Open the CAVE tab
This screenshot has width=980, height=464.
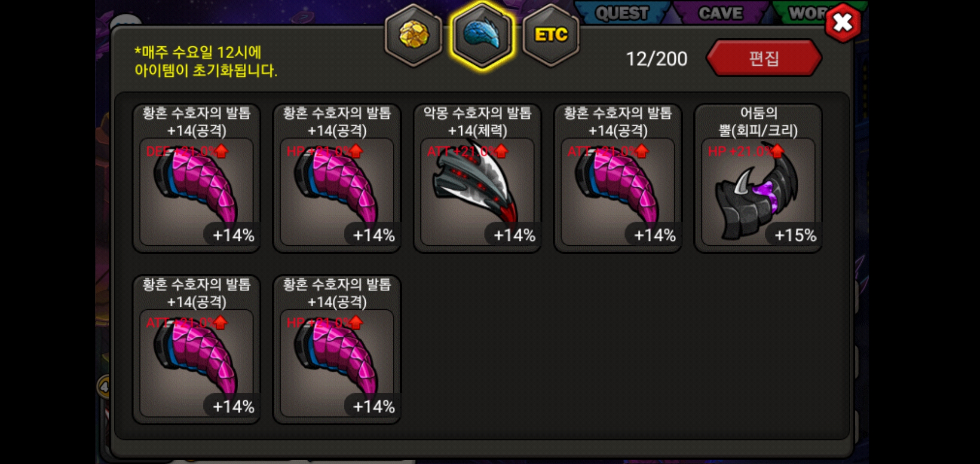[x=721, y=13]
